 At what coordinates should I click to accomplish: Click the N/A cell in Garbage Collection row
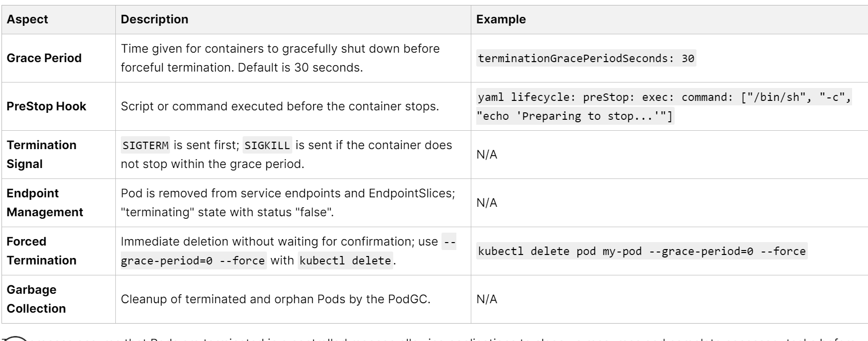487,299
